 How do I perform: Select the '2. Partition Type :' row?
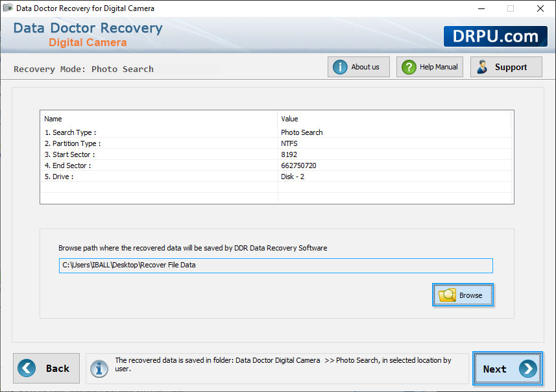[276, 143]
